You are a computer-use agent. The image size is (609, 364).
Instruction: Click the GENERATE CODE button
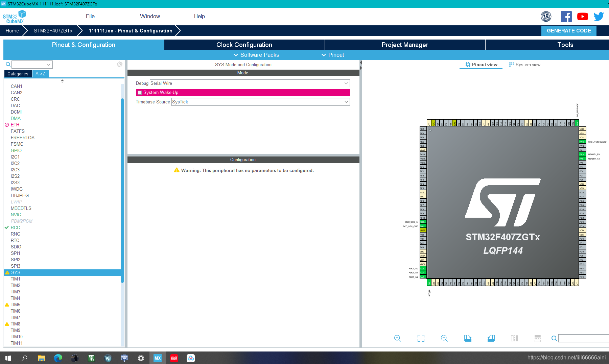[569, 31]
